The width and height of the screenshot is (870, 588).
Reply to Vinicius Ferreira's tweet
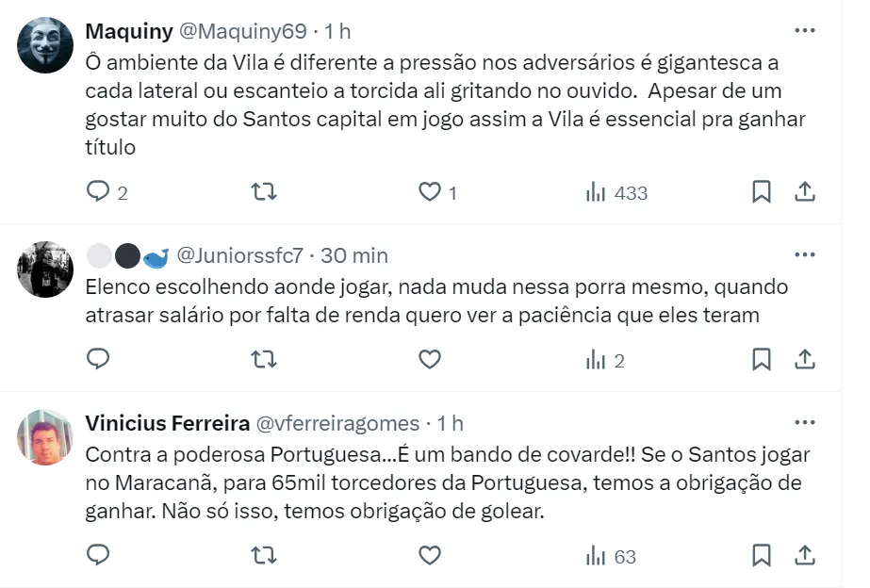(x=99, y=555)
